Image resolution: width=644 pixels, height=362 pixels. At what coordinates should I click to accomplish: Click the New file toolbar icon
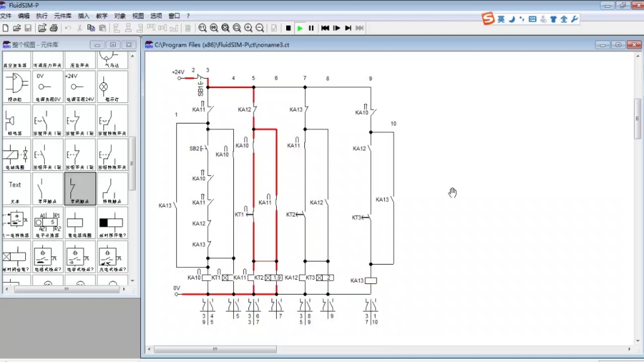tap(5, 28)
